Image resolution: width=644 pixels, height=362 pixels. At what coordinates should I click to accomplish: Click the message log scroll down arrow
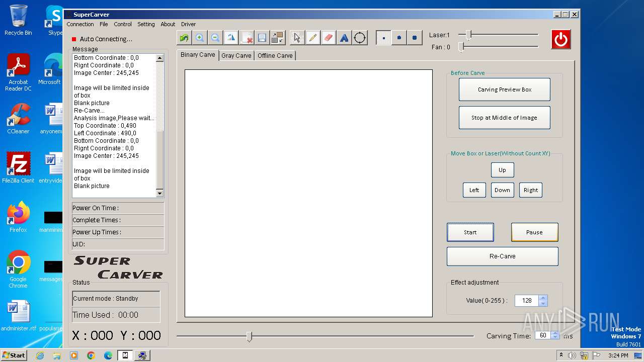click(160, 194)
